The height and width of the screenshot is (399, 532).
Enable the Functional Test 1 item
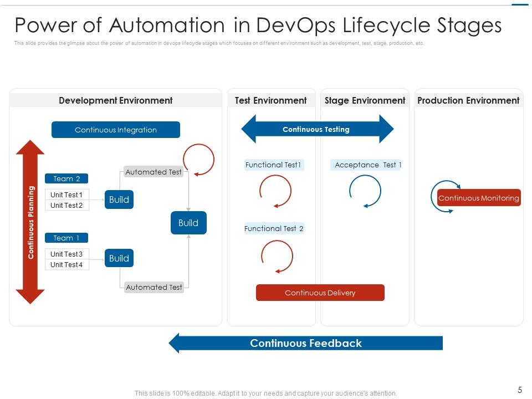[x=274, y=165]
